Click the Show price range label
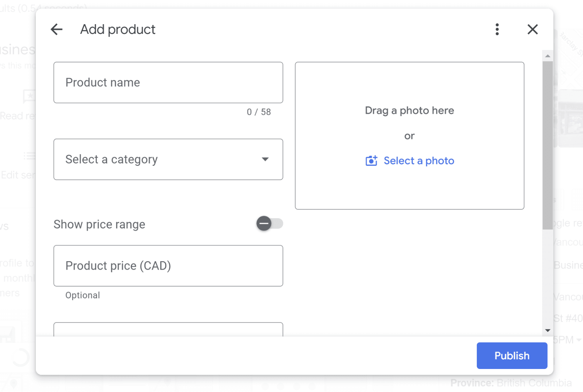The width and height of the screenshot is (583, 392). pos(99,224)
